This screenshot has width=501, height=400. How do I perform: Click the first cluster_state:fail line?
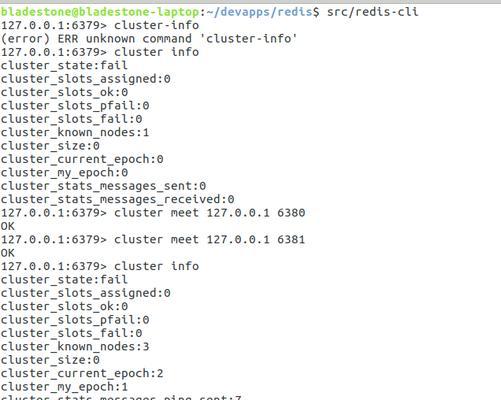(x=64, y=65)
